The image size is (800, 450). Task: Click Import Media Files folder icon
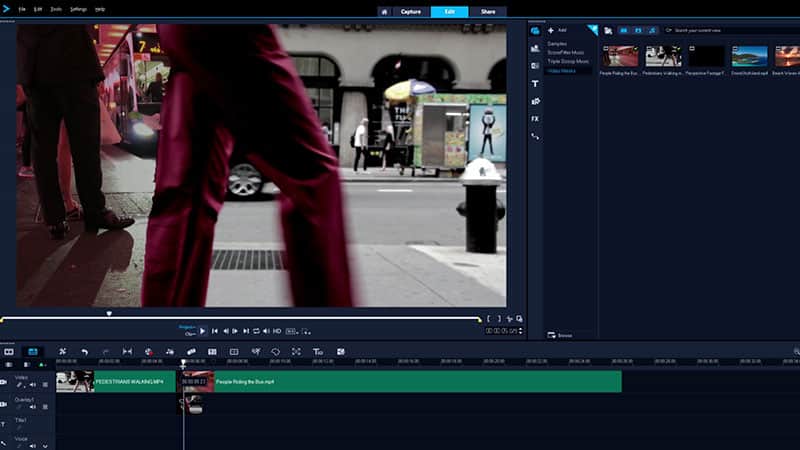click(x=608, y=31)
